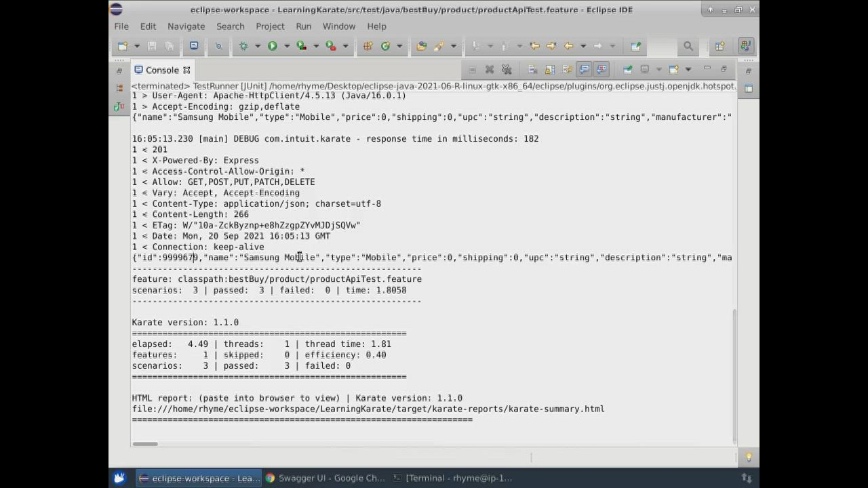Image resolution: width=868 pixels, height=488 pixels.
Task: Open the Search menu
Action: (x=231, y=26)
